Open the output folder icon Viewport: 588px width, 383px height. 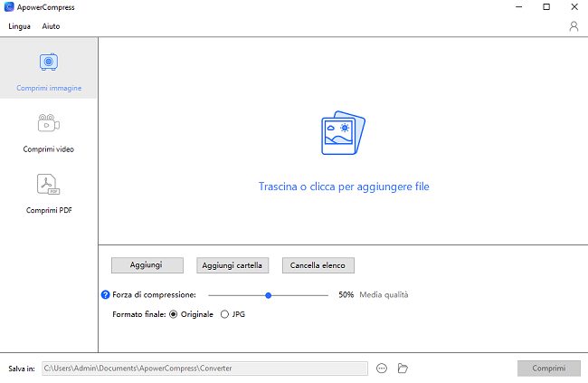pos(403,369)
